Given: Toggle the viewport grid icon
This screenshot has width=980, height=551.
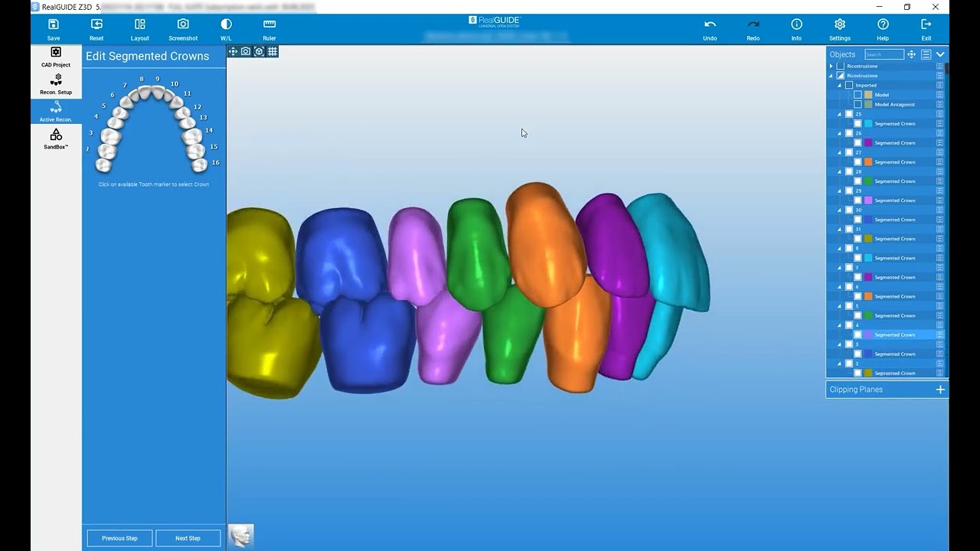Looking at the screenshot, I should 273,51.
